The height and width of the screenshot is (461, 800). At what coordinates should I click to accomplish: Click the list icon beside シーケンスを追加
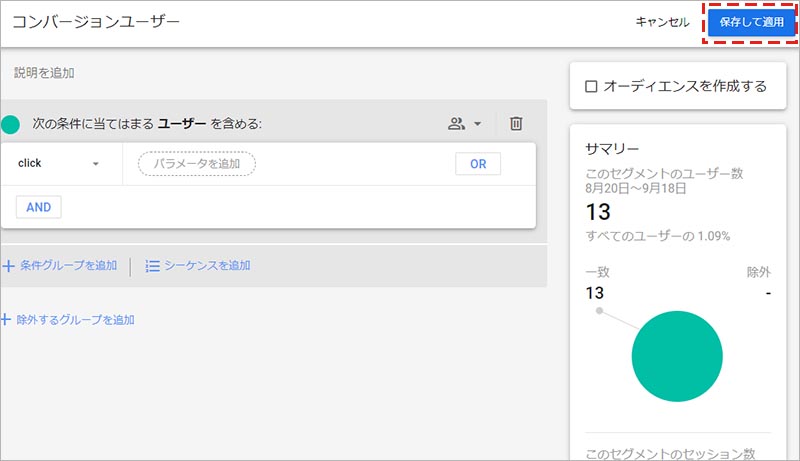click(x=153, y=266)
